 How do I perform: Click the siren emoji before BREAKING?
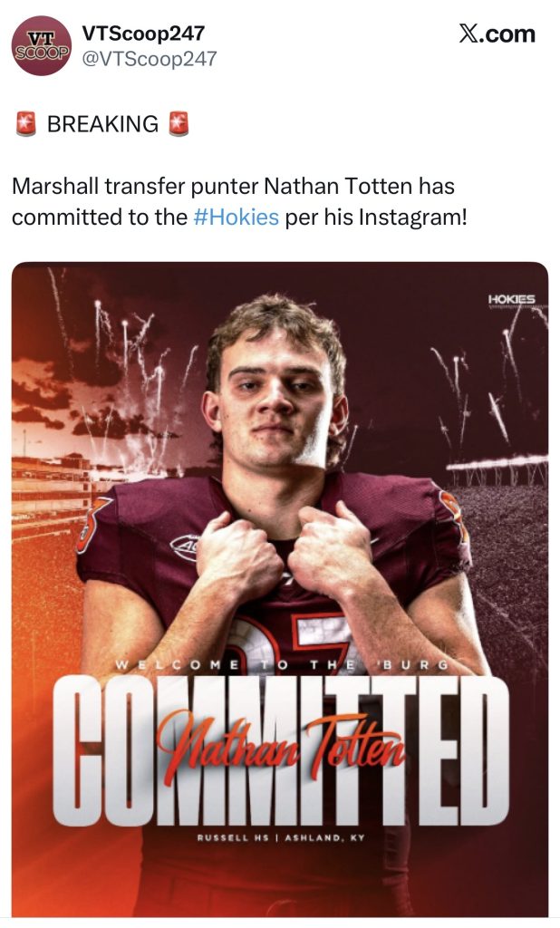point(25,125)
